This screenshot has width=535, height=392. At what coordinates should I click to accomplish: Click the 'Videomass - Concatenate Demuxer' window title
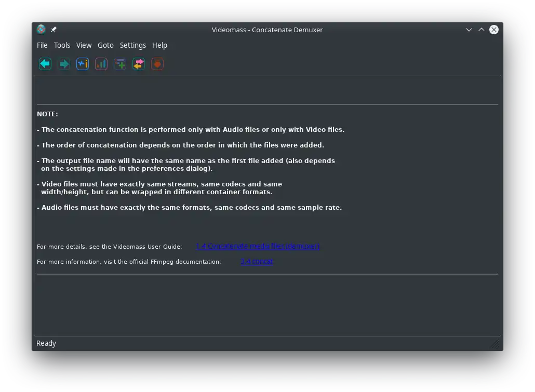pos(267,30)
